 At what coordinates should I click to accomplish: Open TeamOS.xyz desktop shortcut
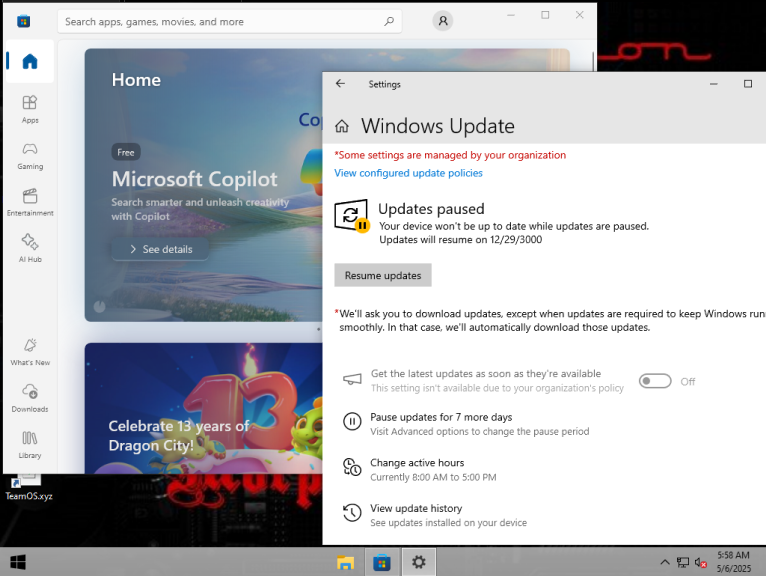(x=28, y=489)
